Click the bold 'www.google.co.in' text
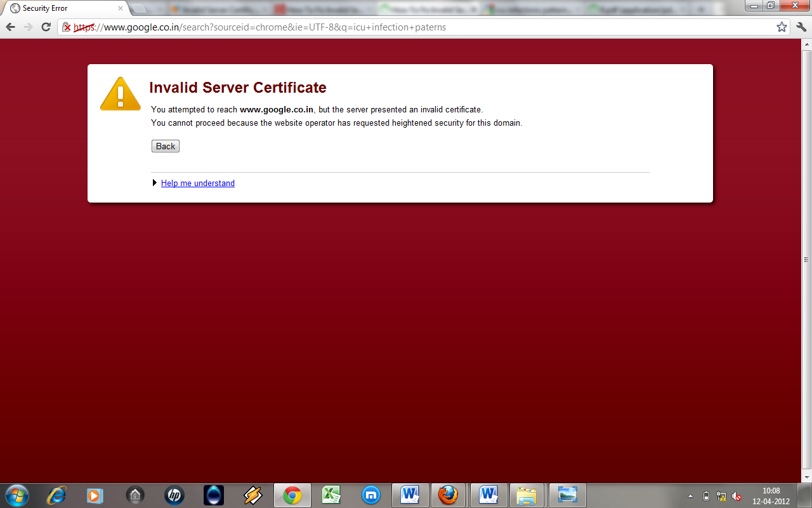The image size is (812, 508). tap(277, 110)
